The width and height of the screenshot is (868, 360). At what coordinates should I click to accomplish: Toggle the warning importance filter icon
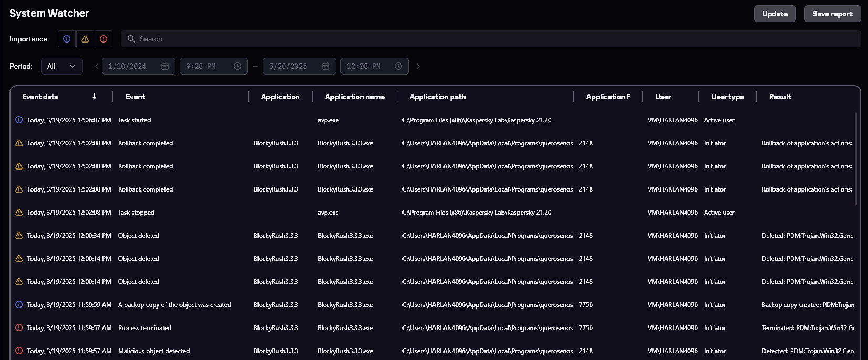click(85, 39)
